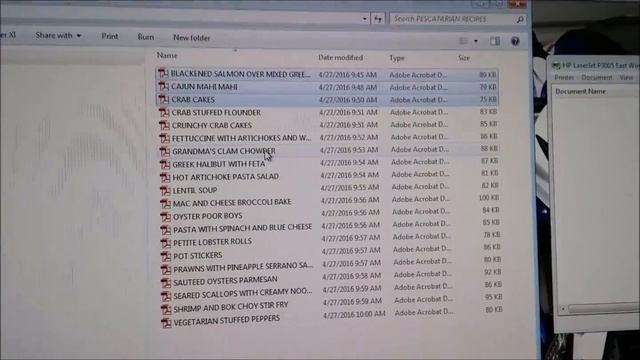640x360 pixels.
Task: Click the 4/27/2016 9:45 AM date
Action: [x=347, y=75]
